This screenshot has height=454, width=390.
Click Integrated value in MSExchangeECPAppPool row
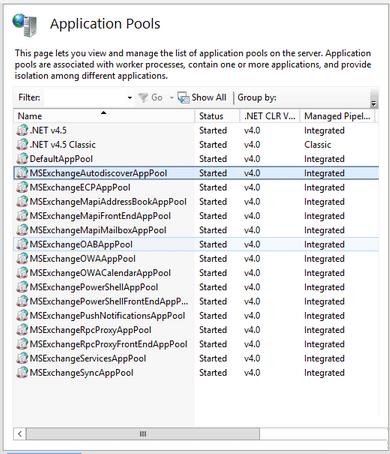coord(324,188)
